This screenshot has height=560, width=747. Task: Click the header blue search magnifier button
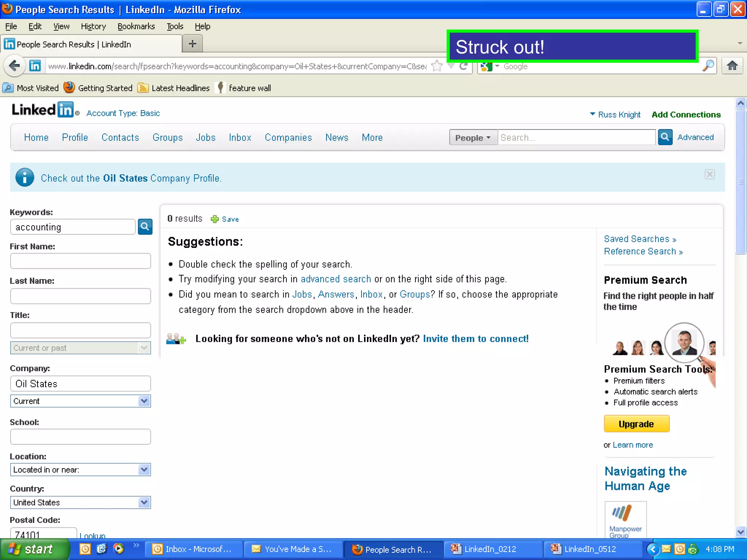point(665,137)
